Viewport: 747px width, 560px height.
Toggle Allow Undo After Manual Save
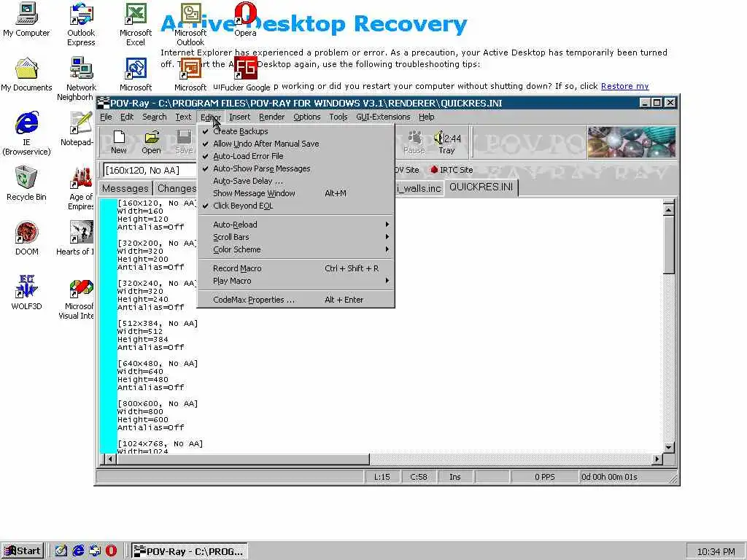[296, 144]
